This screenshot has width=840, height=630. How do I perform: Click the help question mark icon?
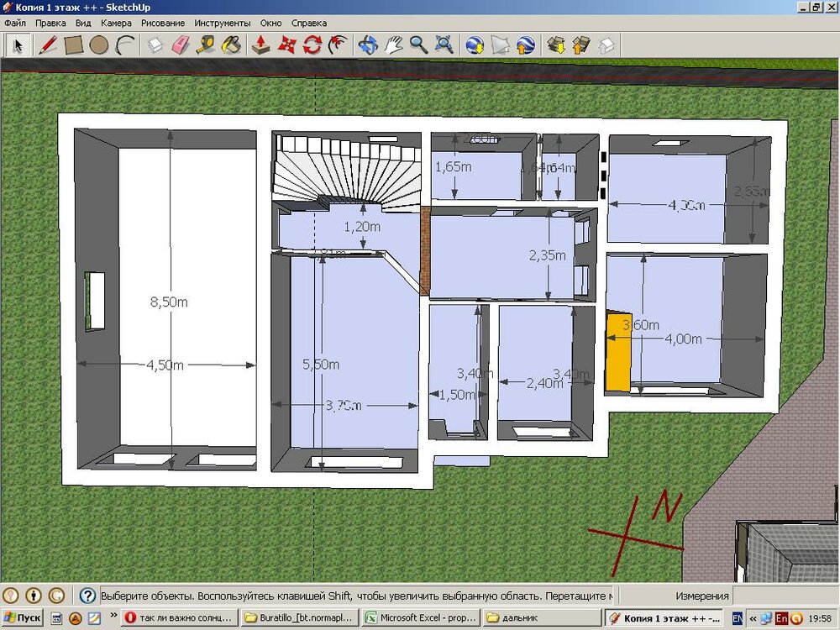(87, 596)
